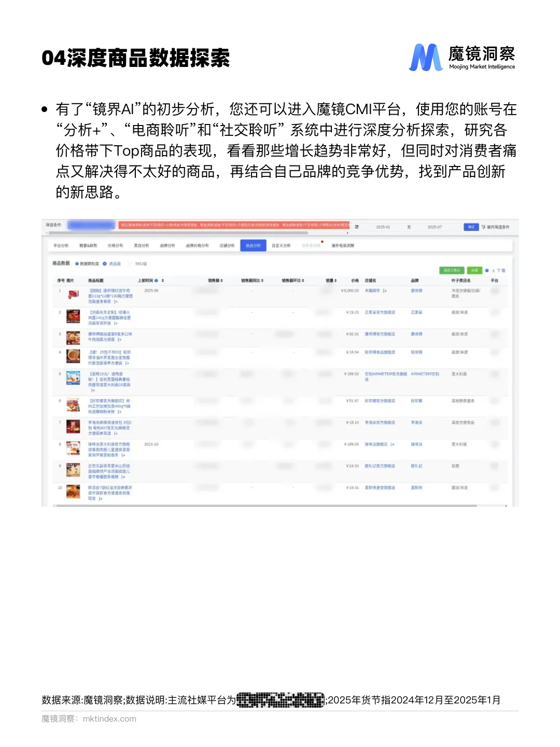Open the 品牌分析 tab

coord(167,245)
